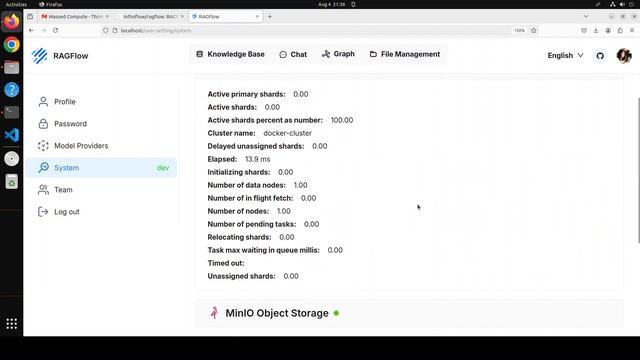Bookmark page with the star icon
Image resolution: width=640 pixels, height=360 pixels.
533,30
